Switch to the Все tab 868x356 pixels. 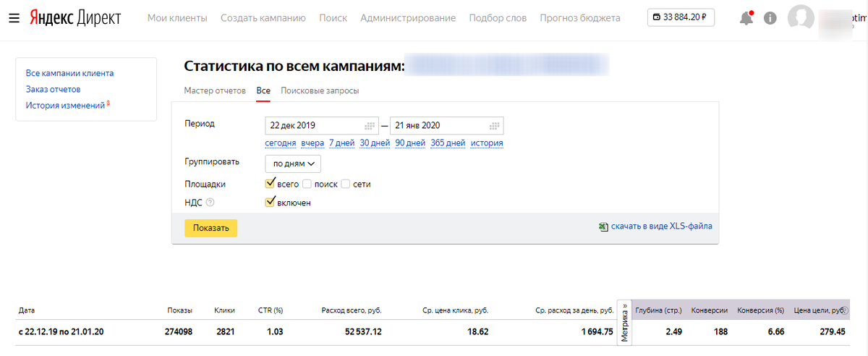tap(263, 91)
